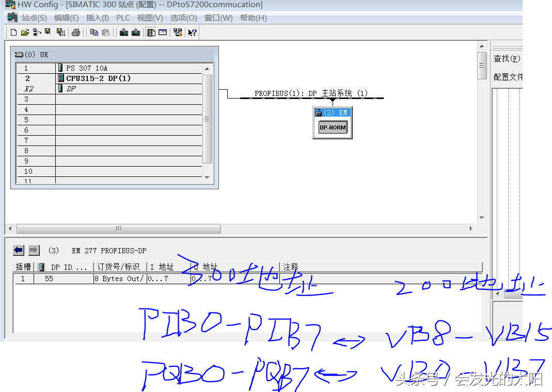Open the PLC menu
Screen dimensions: 552x392
(x=123, y=18)
